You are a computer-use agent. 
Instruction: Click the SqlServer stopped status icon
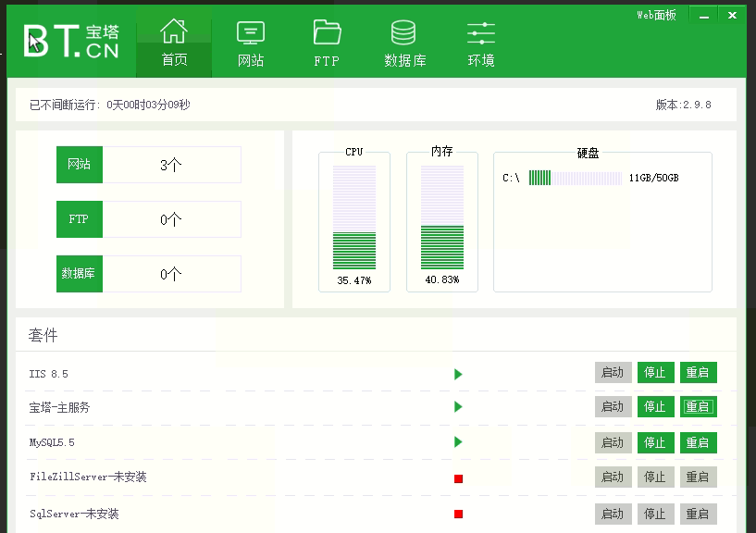coord(459,514)
